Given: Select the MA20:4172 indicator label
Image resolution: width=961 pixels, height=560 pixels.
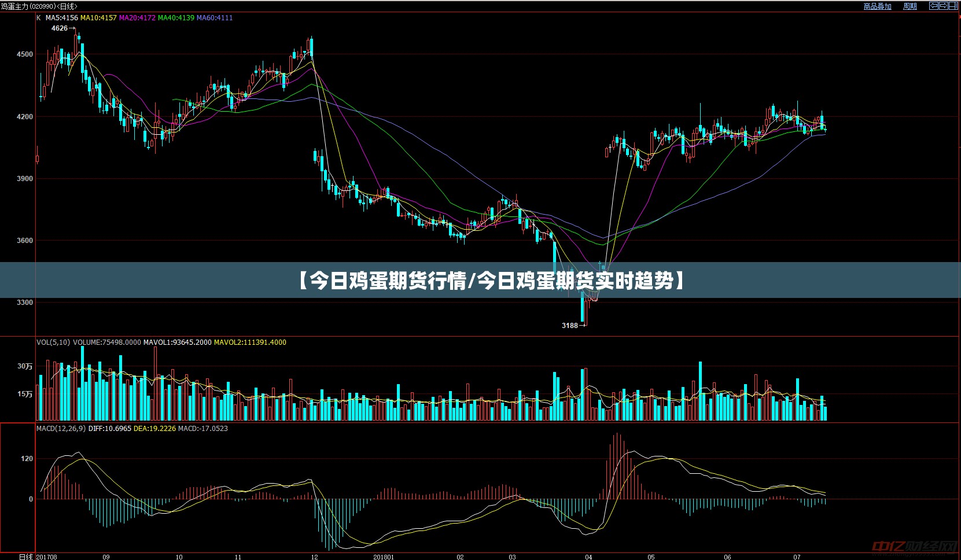Looking at the screenshot, I should point(137,18).
